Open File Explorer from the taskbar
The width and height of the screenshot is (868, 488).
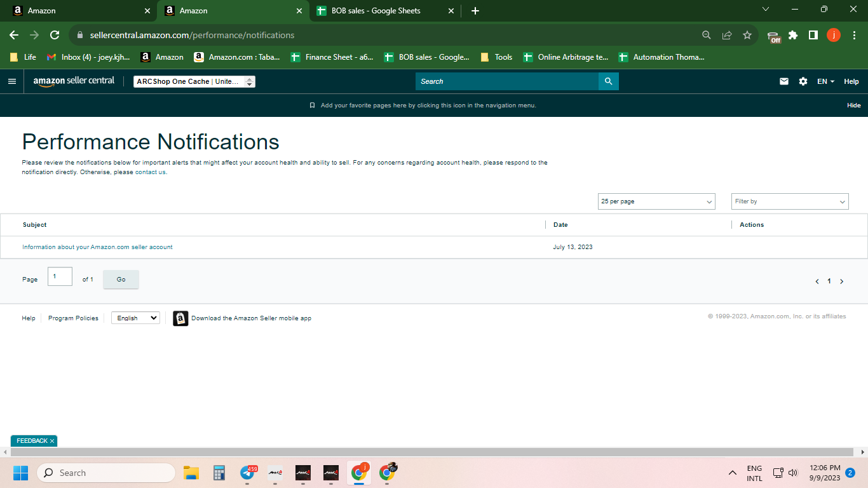tap(191, 473)
